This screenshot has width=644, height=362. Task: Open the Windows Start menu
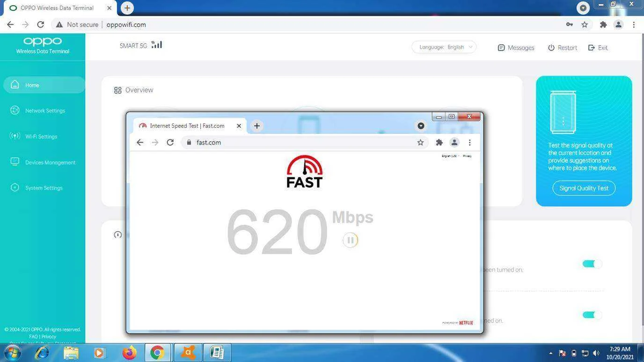[13, 352]
